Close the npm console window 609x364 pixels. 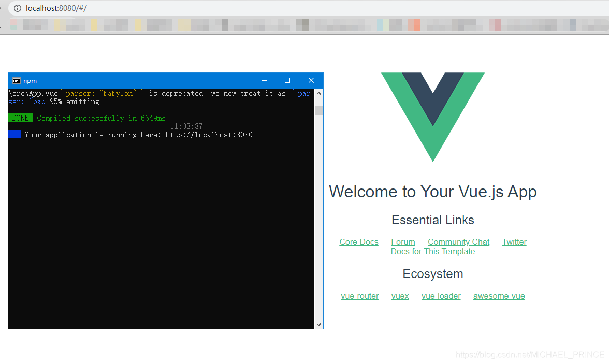click(x=311, y=80)
